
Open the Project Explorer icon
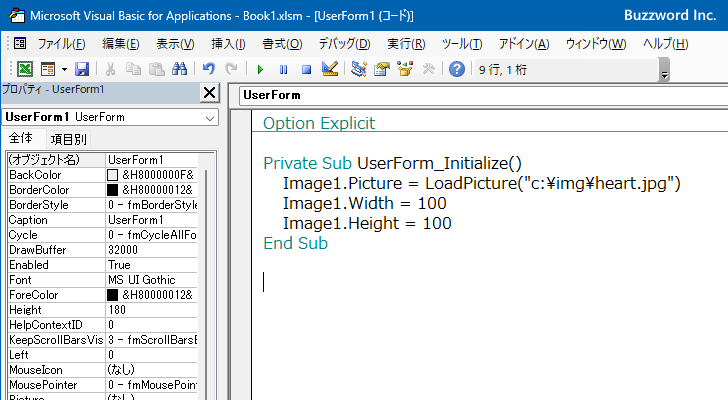[358, 69]
